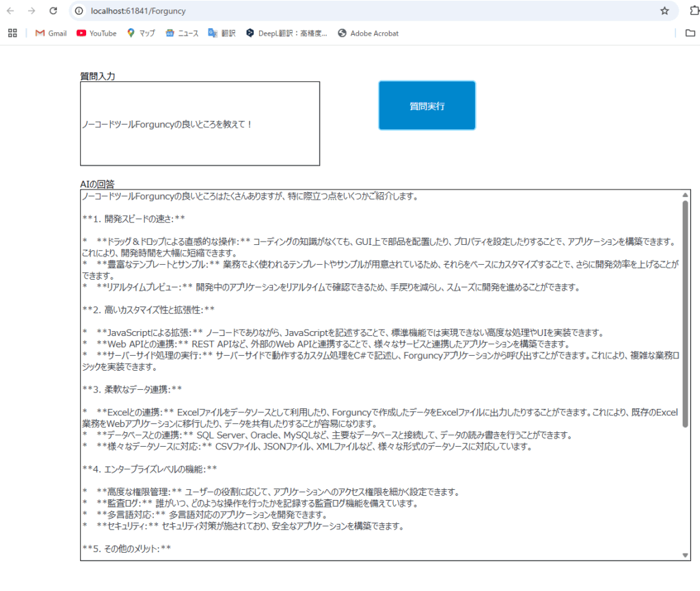Click the heading **4. エンタープライズレベルの機能:**
The width and height of the screenshot is (700, 591).
tap(150, 469)
